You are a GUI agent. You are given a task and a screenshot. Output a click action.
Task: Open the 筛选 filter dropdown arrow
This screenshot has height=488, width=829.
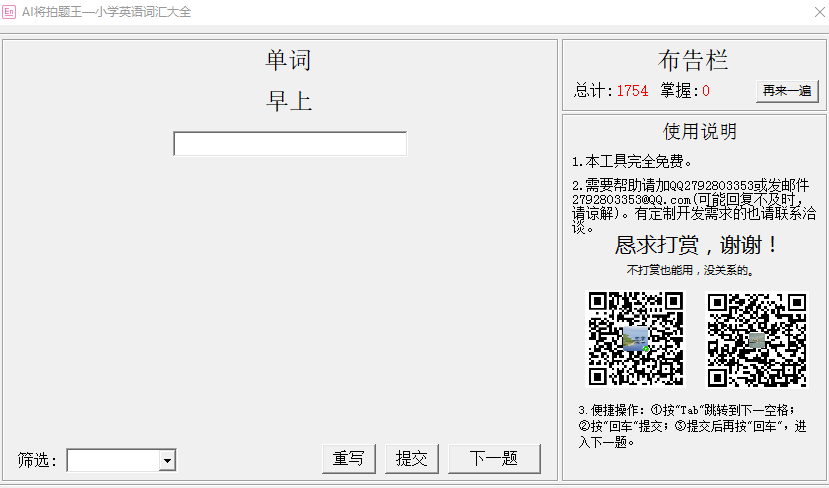167,461
